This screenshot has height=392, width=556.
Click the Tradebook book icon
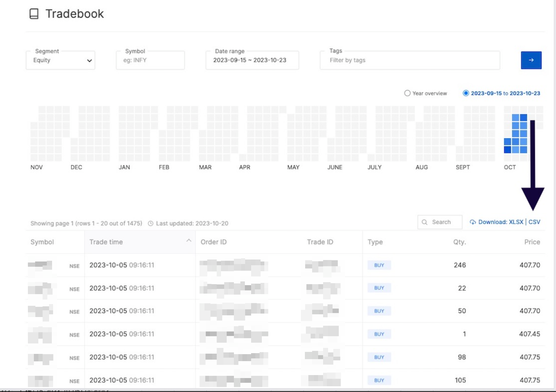[34, 14]
